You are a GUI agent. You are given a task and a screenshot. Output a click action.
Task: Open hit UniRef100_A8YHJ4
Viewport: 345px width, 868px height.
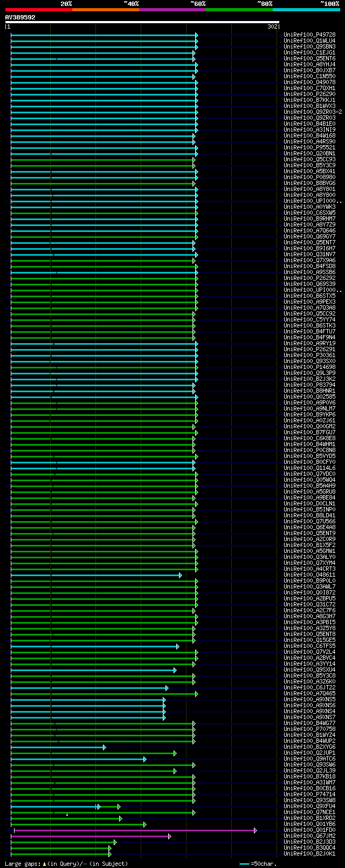click(309, 64)
